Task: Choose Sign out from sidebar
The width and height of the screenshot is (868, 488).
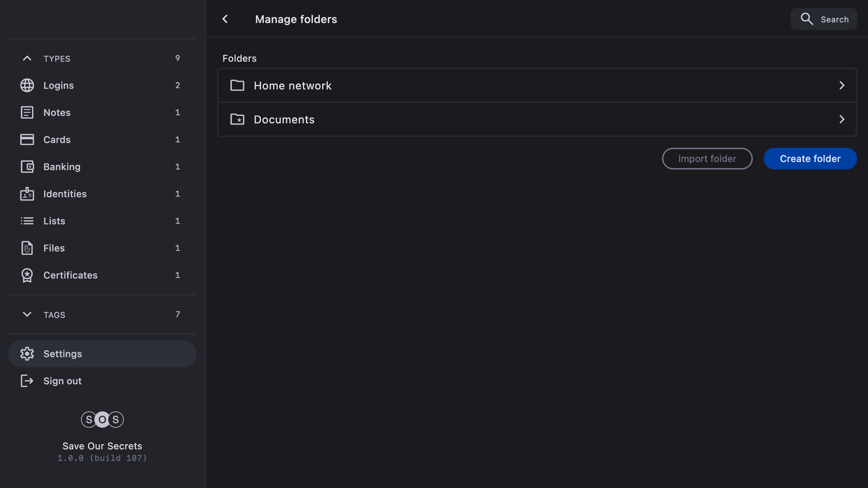Action: (x=62, y=381)
